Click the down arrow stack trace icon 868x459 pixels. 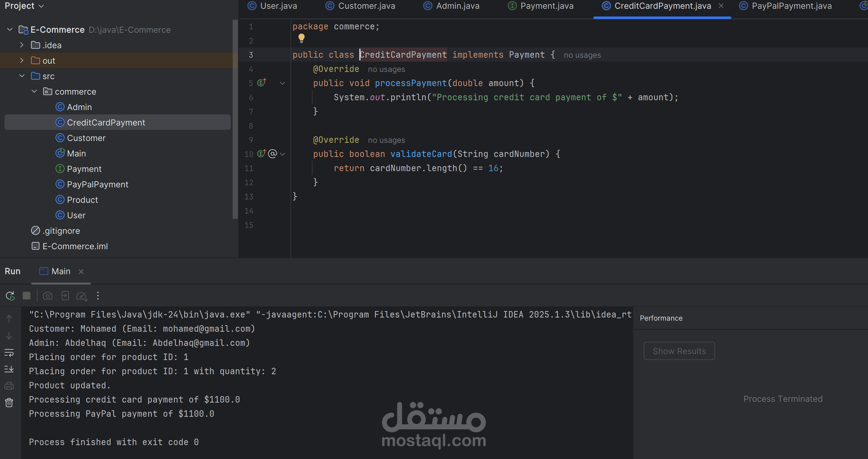[9, 336]
